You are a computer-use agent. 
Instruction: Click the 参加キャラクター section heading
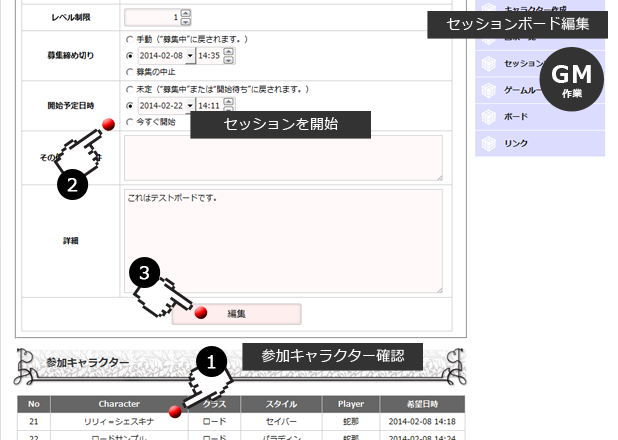87,362
